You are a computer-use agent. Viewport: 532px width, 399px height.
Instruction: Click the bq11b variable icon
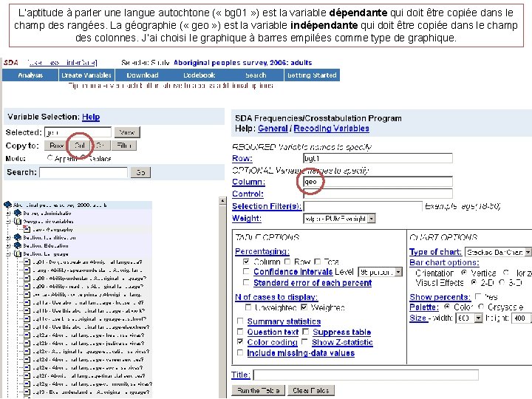click(27, 310)
